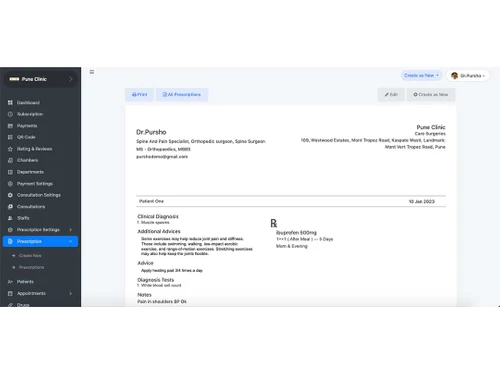Open Payment Settings menu item
The image size is (500, 375).
pos(35,184)
